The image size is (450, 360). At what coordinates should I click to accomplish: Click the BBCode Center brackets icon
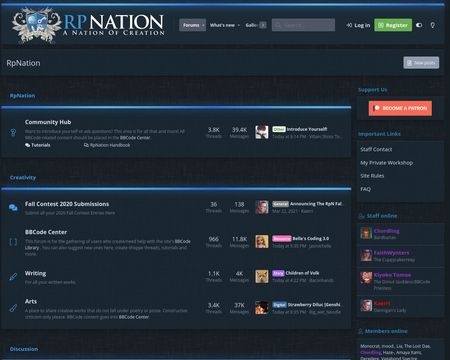(13, 242)
